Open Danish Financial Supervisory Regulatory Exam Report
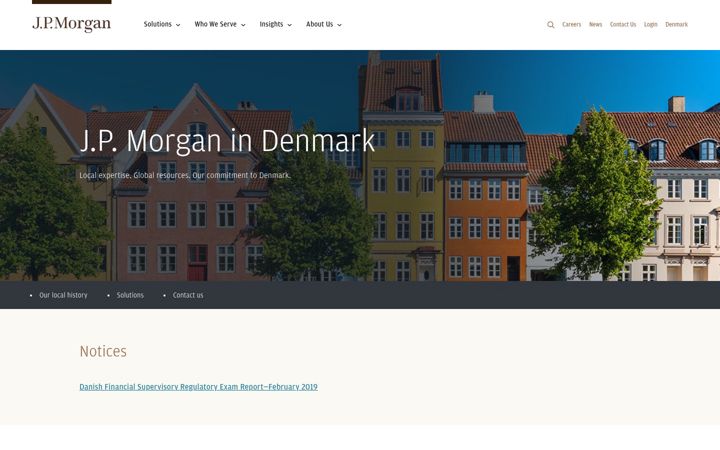The image size is (720, 450). (x=198, y=387)
